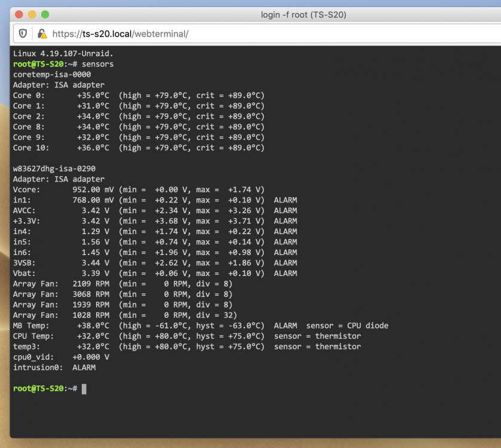Image resolution: width=501 pixels, height=448 pixels.
Task: Click the tracking protection shield icon
Action: (23, 33)
